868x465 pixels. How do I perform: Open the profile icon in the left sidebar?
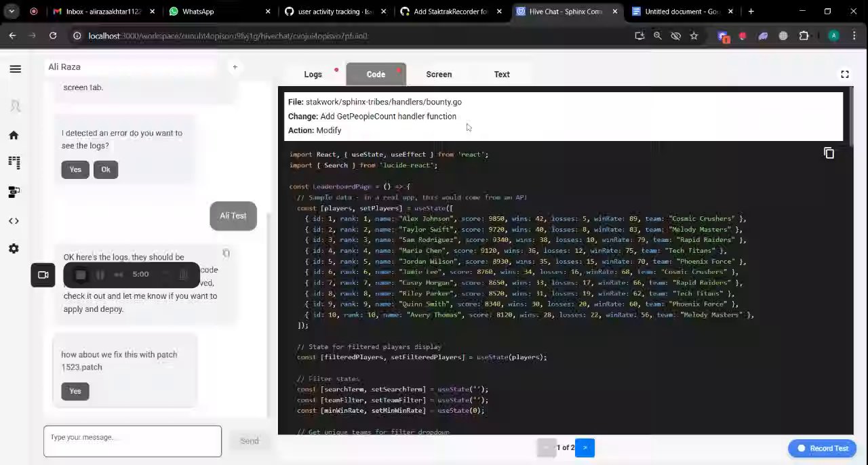click(15, 106)
